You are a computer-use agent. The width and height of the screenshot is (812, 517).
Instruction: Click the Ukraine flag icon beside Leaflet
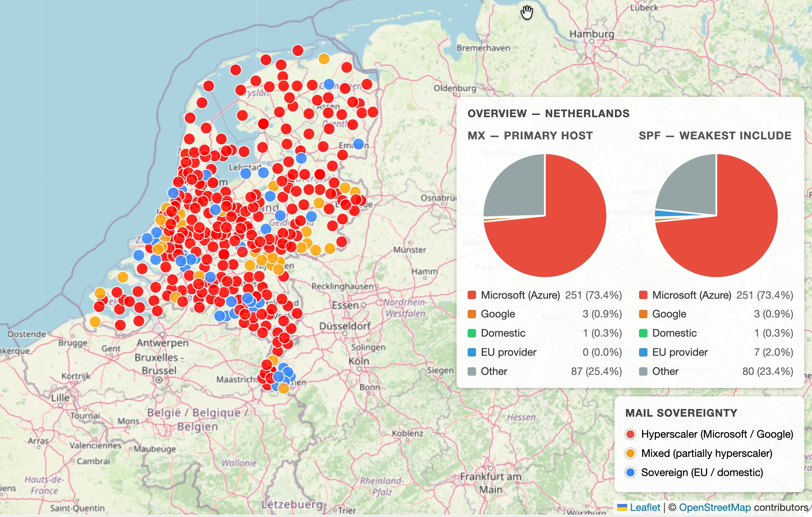click(x=622, y=507)
